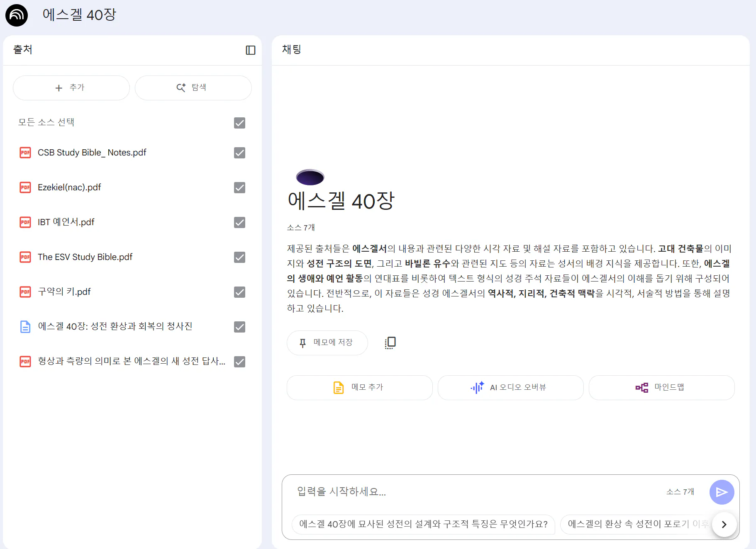Viewport: 756px width, 549px height.
Task: Click the PDF icon for Ezekiel(nac).pdf
Action: click(25, 187)
